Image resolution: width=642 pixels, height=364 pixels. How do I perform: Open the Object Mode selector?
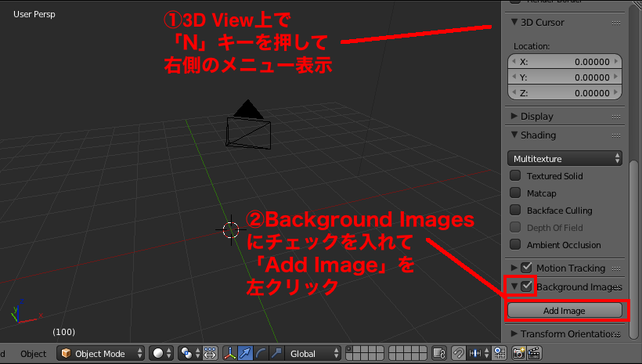100,353
